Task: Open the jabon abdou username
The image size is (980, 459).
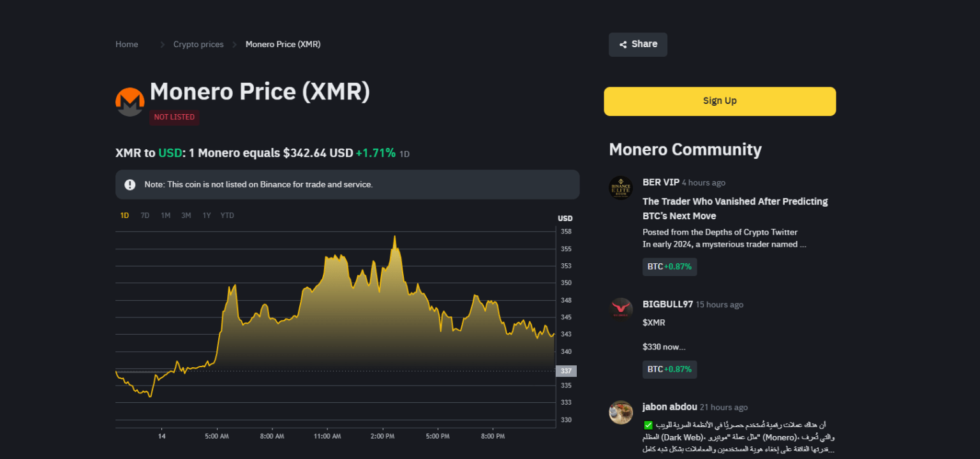Action: (x=669, y=407)
